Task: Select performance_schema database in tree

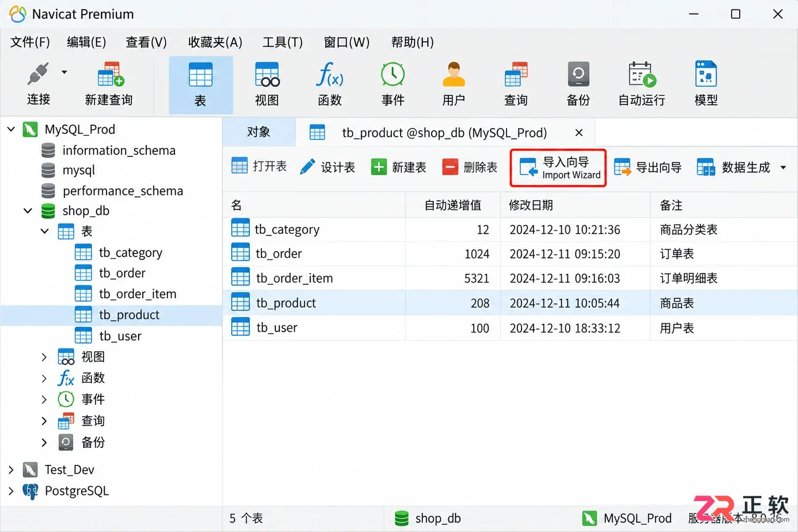Action: [x=122, y=191]
